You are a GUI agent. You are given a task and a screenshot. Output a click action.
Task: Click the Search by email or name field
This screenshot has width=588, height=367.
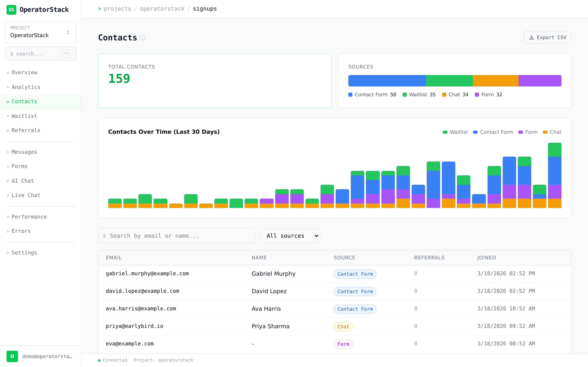[x=176, y=236]
